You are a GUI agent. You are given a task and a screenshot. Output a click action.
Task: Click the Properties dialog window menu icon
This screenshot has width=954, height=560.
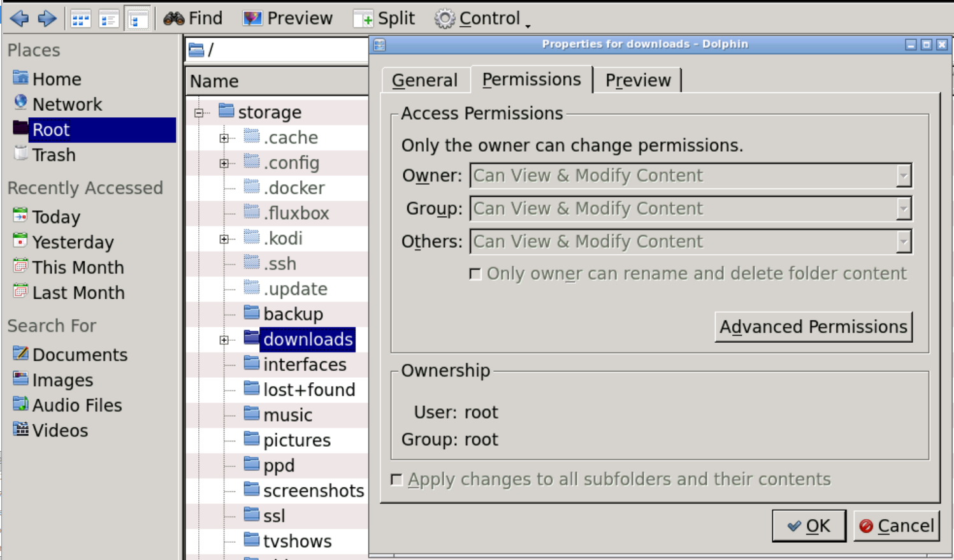click(x=379, y=45)
